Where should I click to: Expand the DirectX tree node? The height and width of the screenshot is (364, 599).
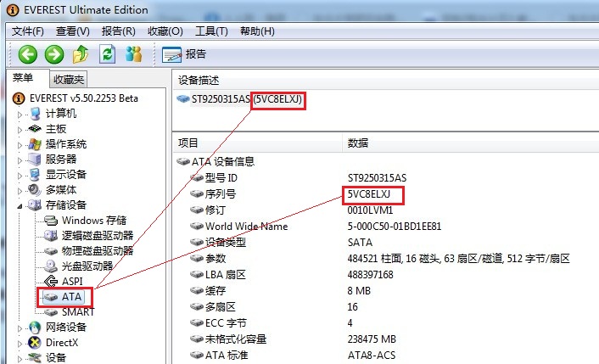pos(20,344)
